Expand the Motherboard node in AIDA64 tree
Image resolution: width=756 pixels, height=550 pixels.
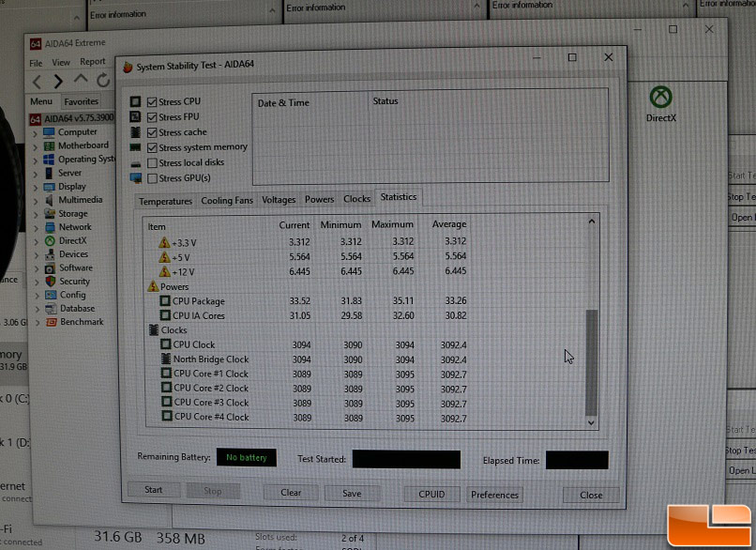35,146
